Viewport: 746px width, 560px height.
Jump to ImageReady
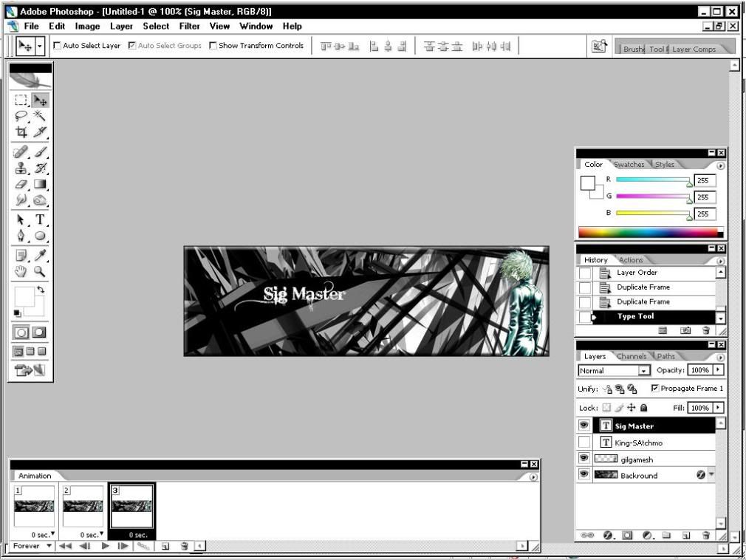(x=30, y=369)
